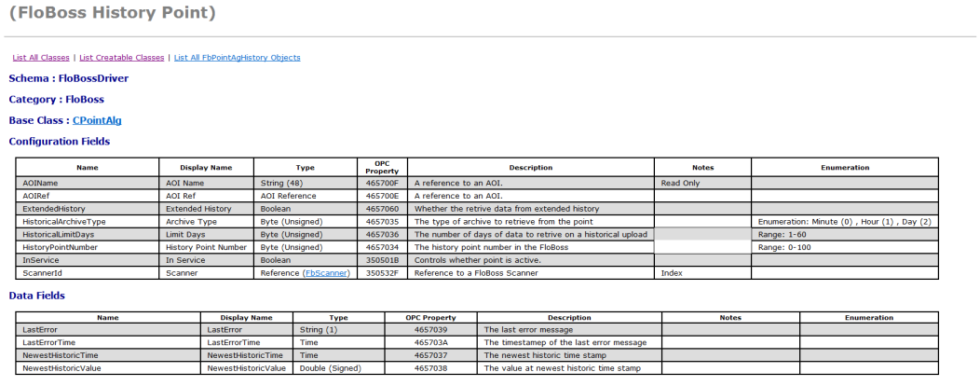
Task: Select the AOIName cell
Action: (88, 184)
